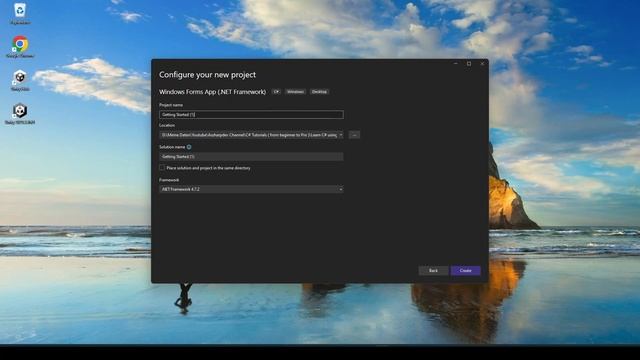Viewport: 640px width, 360px height.
Task: Click the Windows platform tag
Action: click(x=295, y=92)
